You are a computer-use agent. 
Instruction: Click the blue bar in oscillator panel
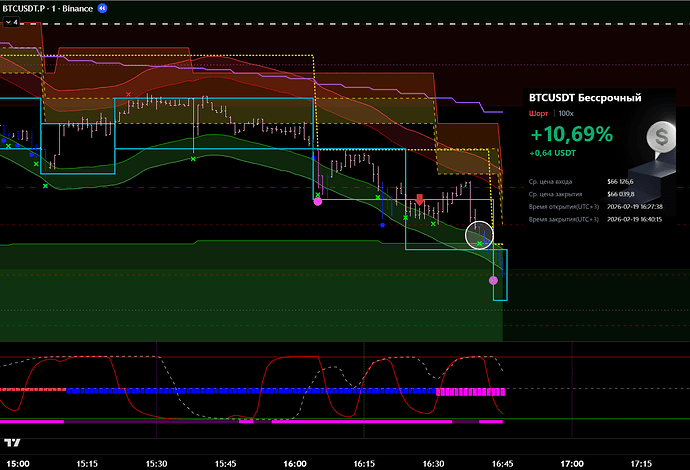click(x=250, y=391)
